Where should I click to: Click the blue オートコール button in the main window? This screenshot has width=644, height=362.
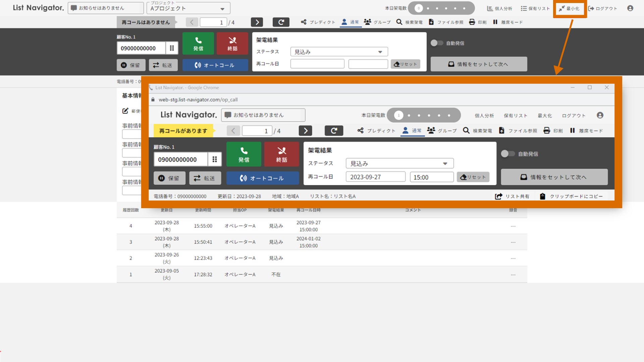pos(215,65)
